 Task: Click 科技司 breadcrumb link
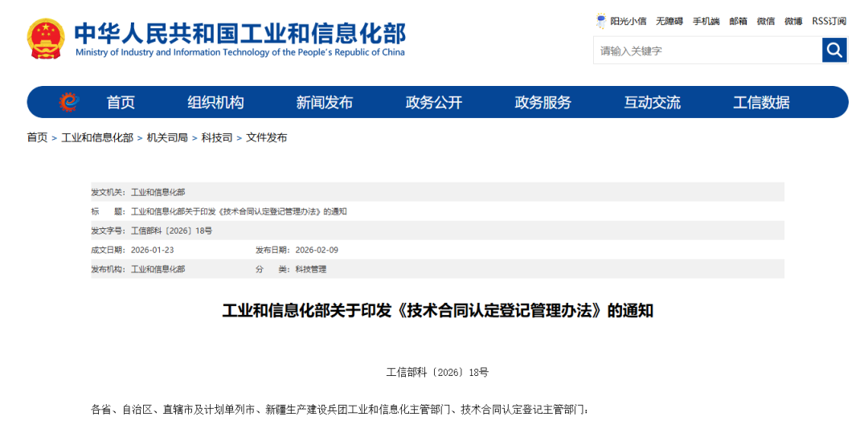click(217, 138)
